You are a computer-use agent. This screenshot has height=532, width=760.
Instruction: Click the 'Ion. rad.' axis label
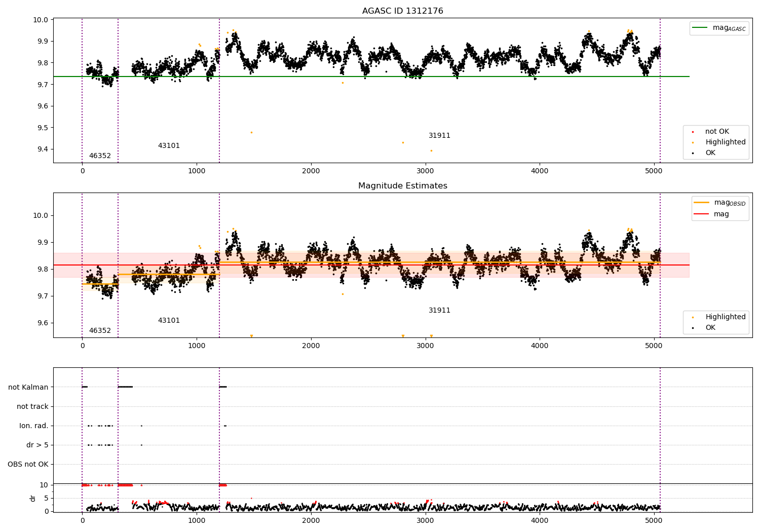(x=34, y=426)
